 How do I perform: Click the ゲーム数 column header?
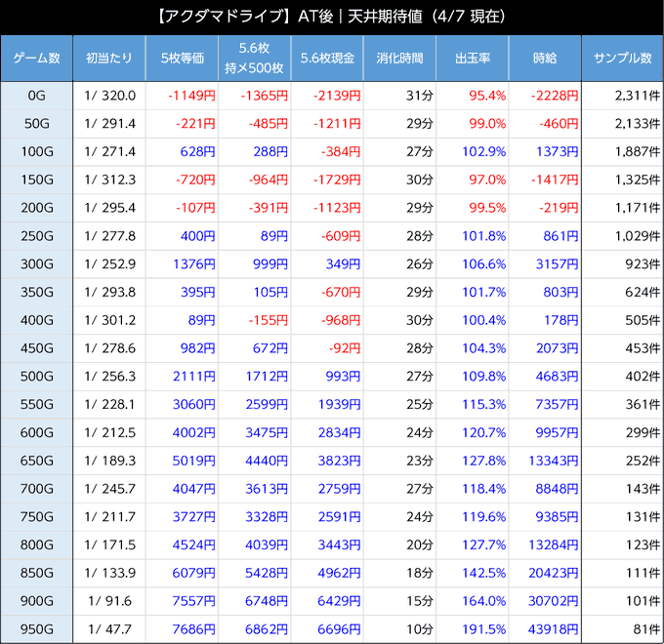37,59
